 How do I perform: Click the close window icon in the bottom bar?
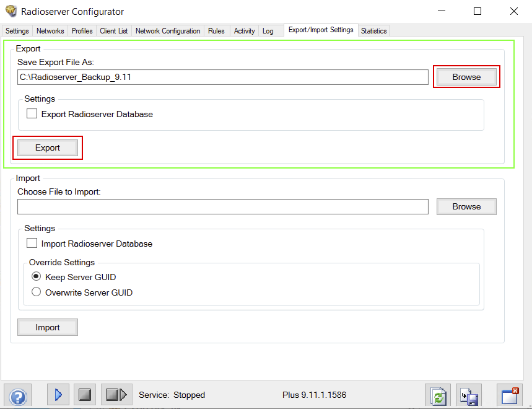click(510, 395)
